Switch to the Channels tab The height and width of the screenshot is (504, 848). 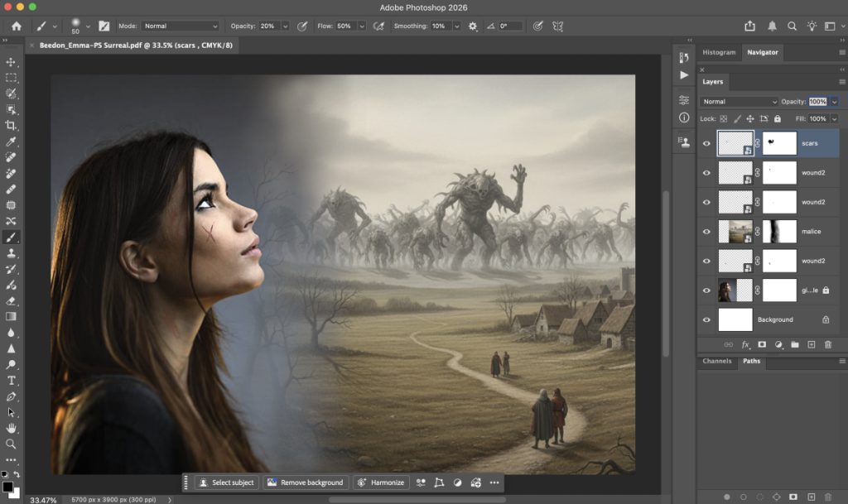(716, 362)
